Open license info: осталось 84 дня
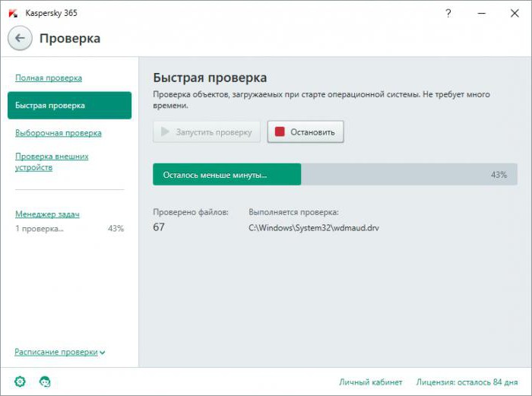This screenshot has height=396, width=532. (x=467, y=382)
